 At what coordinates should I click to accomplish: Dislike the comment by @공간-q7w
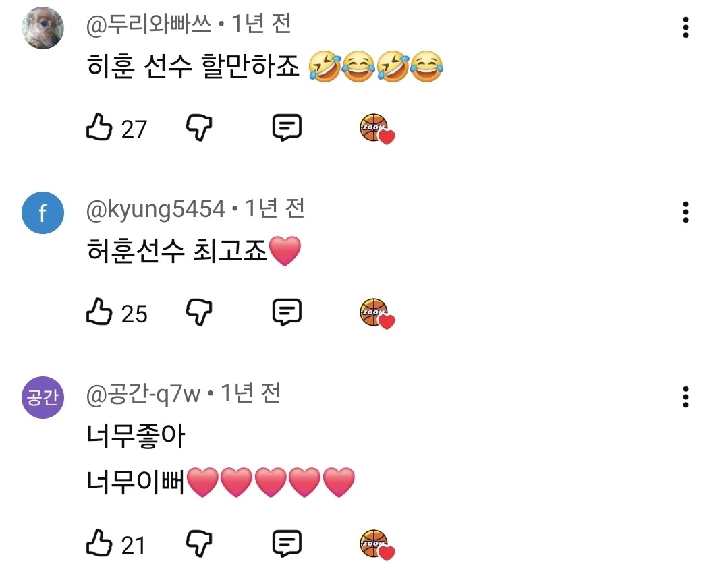(x=199, y=544)
